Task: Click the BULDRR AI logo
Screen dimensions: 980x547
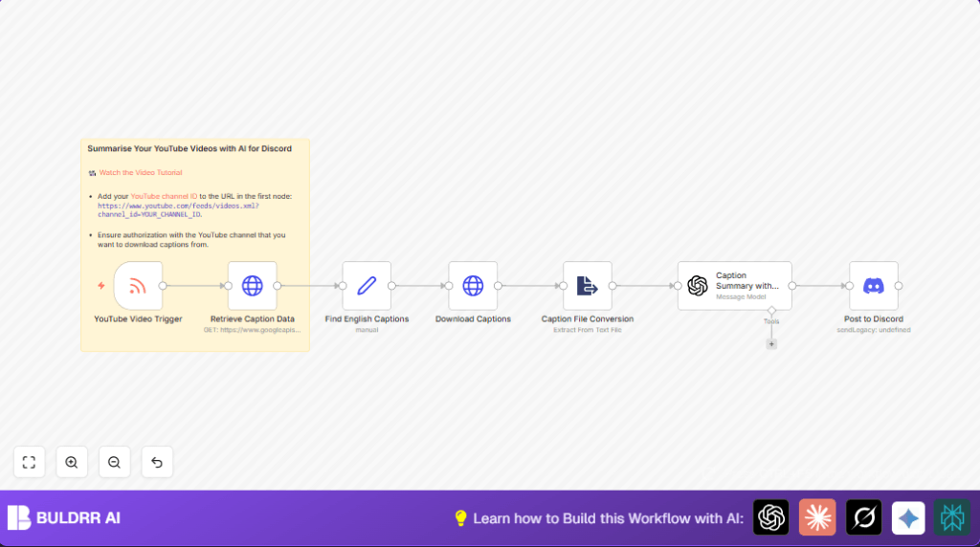Action: tap(64, 517)
